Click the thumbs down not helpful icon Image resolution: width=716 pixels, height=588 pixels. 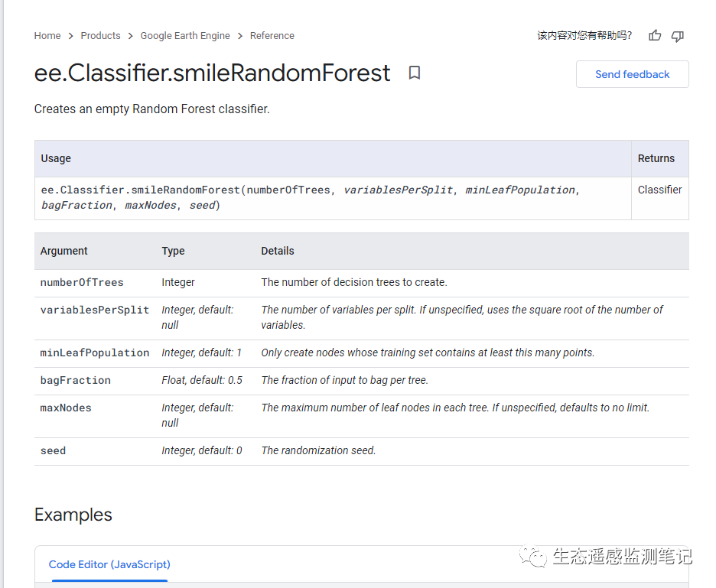tap(678, 36)
